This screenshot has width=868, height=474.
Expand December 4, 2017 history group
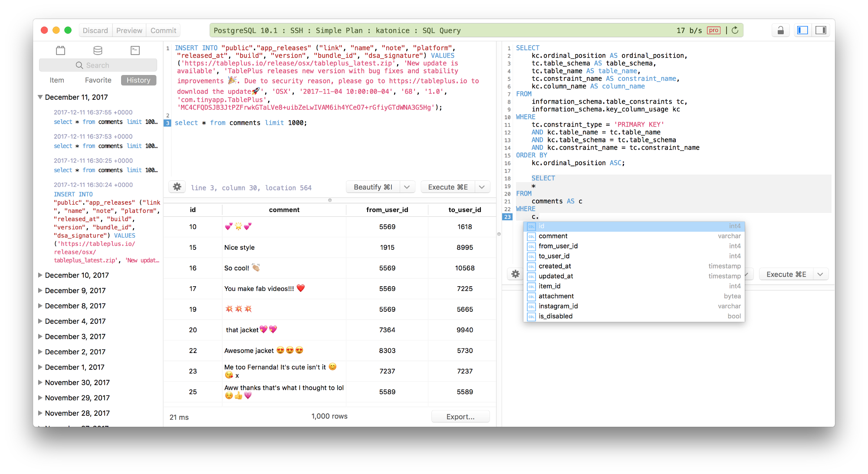click(40, 321)
